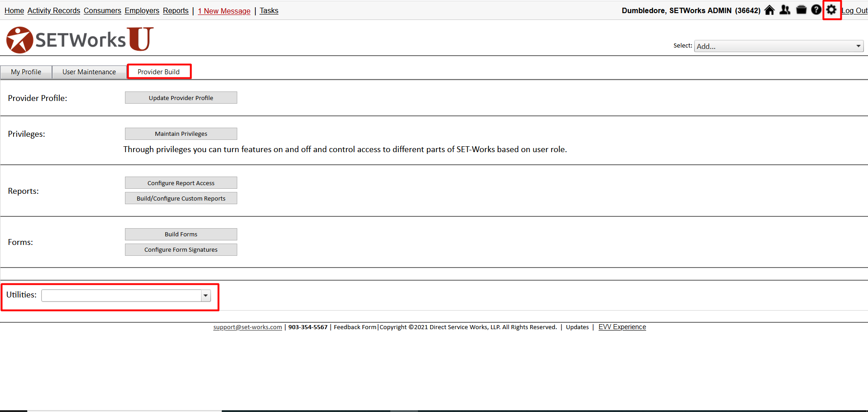This screenshot has height=412, width=868.
Task: Open the Reports navigation link
Action: 176,11
